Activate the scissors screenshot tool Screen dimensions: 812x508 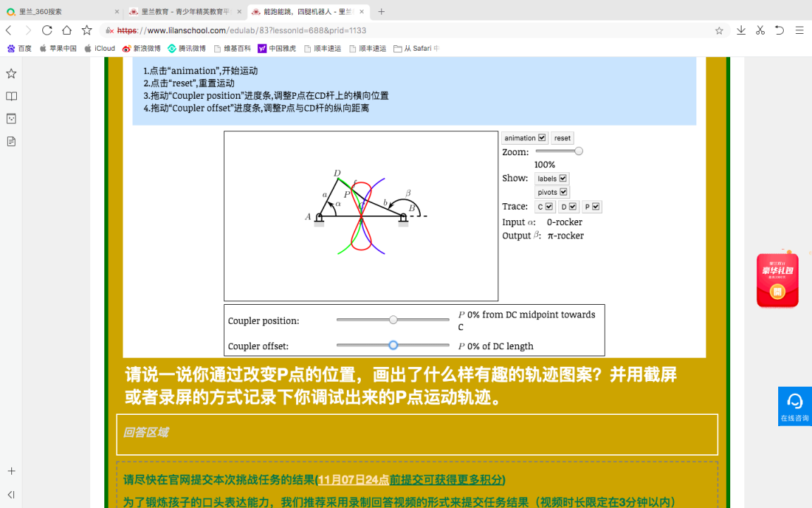coord(761,30)
